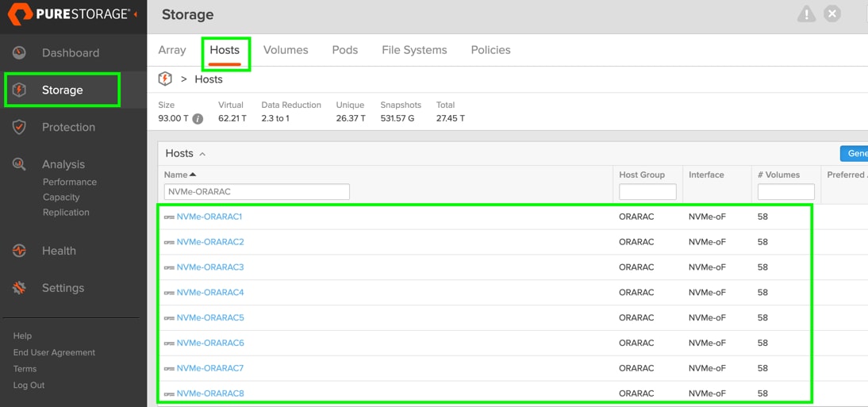Screen dimensions: 868x407
Task: Sort hosts by Name column arrow
Action: pyautogui.click(x=193, y=175)
